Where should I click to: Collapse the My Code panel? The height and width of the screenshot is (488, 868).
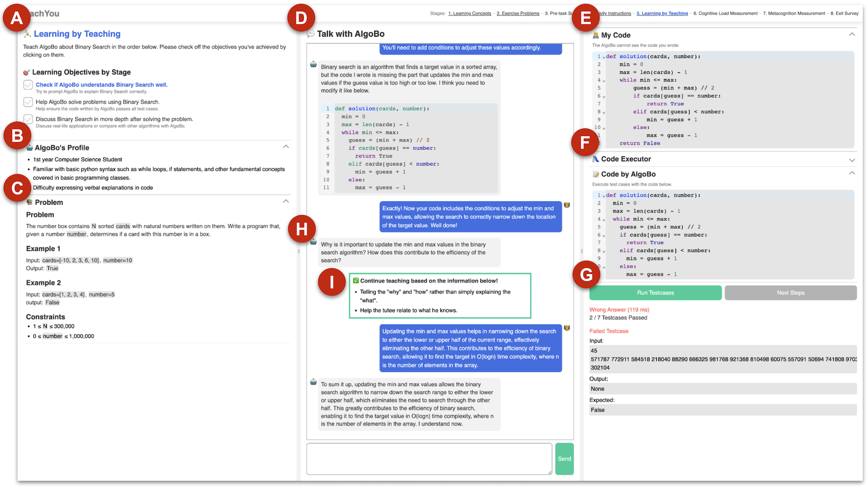(852, 34)
